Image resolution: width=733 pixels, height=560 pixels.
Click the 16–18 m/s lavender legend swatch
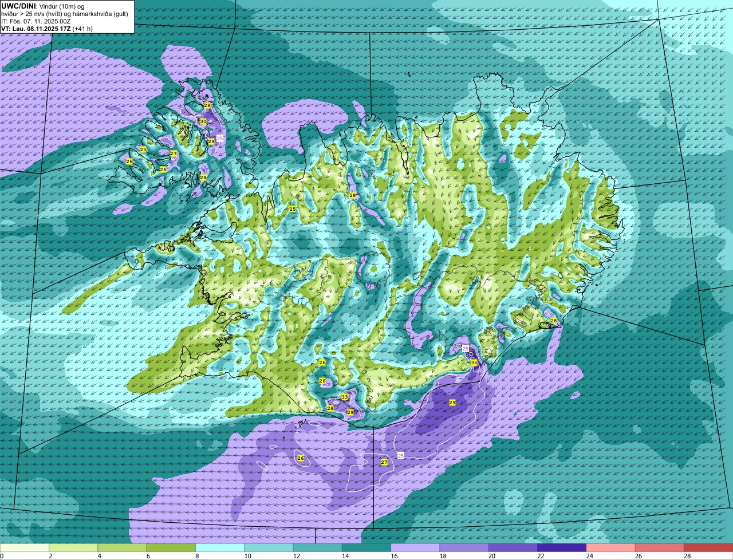415,548
